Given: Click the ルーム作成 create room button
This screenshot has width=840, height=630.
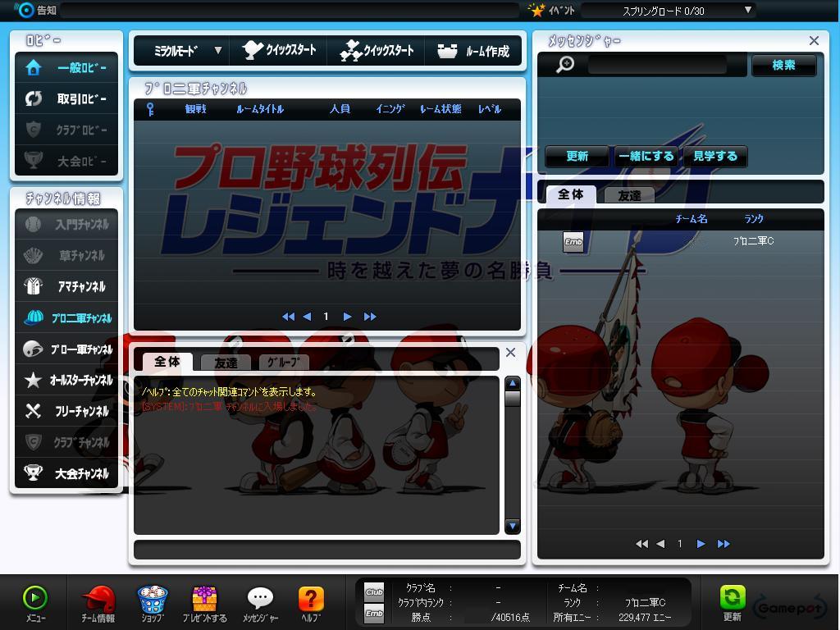Looking at the screenshot, I should click(473, 50).
